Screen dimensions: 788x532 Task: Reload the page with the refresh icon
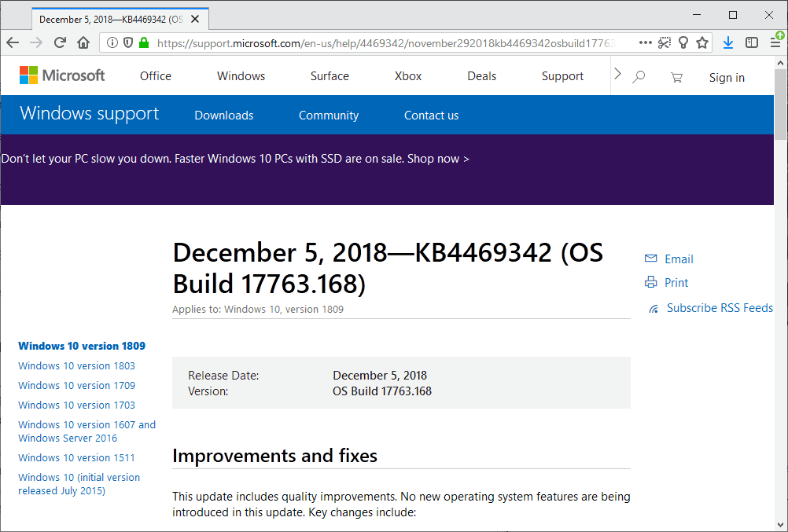pos(60,42)
